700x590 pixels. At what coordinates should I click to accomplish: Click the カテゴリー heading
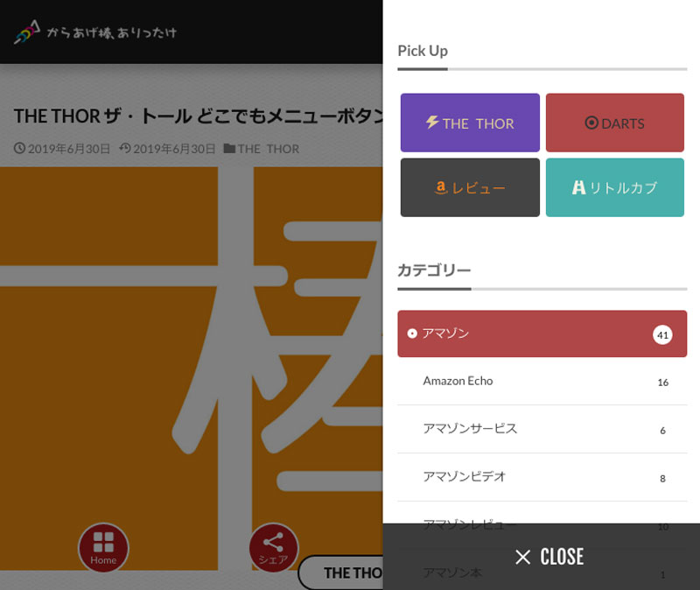tap(434, 270)
